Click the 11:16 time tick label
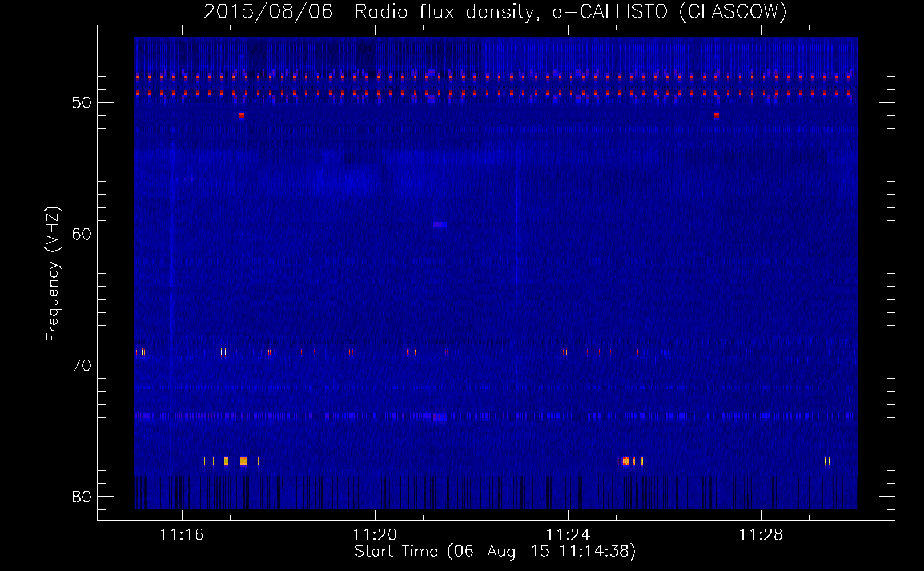The width and height of the screenshot is (924, 571). tap(182, 534)
